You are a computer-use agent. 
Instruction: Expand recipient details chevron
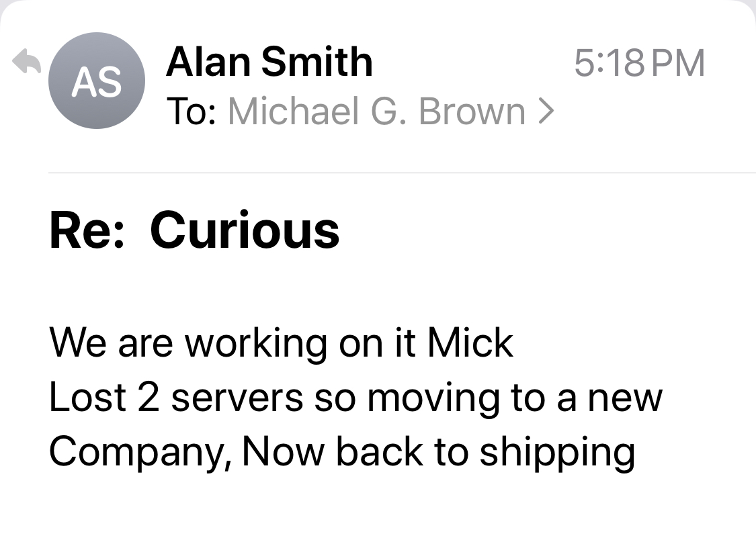pos(546,111)
